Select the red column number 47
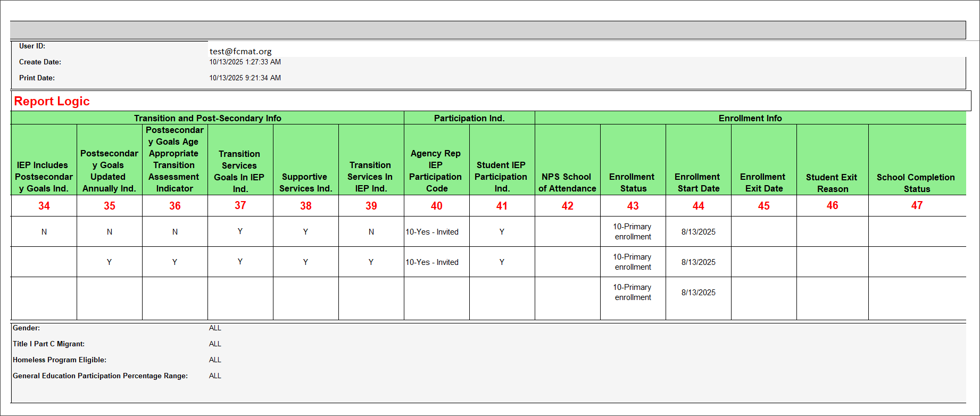This screenshot has width=980, height=416. point(917,205)
